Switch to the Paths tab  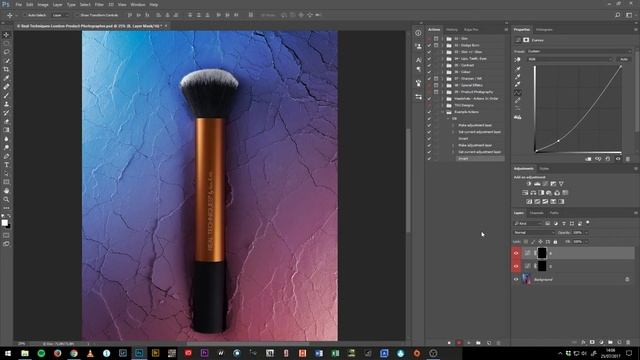[554, 213]
